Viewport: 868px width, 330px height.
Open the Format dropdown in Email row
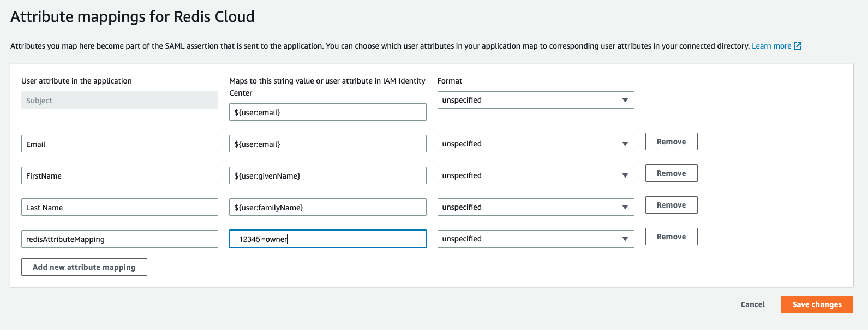tap(535, 144)
